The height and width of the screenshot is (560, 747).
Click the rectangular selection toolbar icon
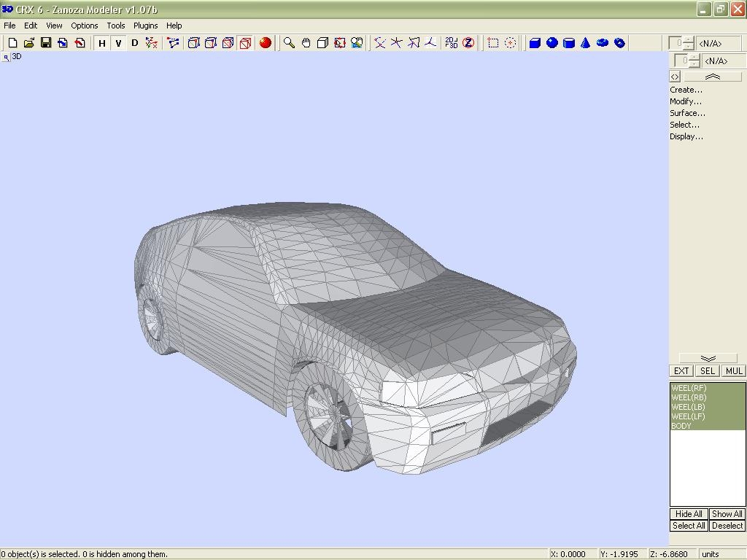click(x=493, y=43)
